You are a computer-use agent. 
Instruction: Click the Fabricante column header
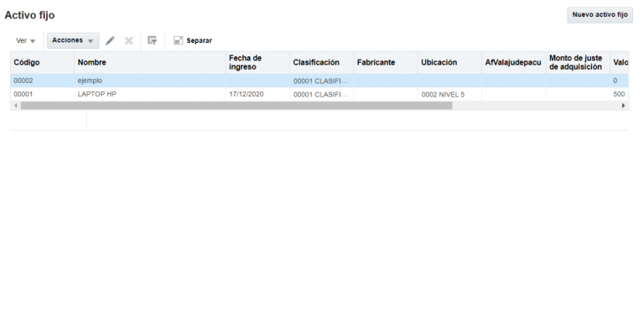coord(386,62)
